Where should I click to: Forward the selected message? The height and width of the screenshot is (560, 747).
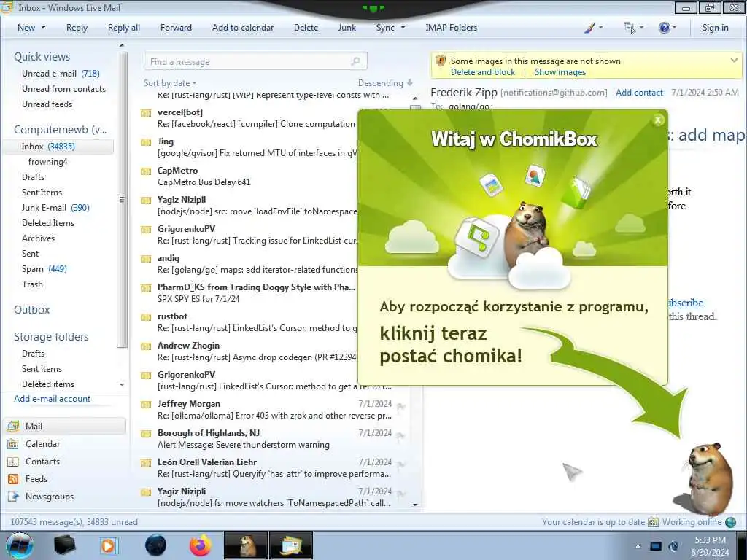176,28
